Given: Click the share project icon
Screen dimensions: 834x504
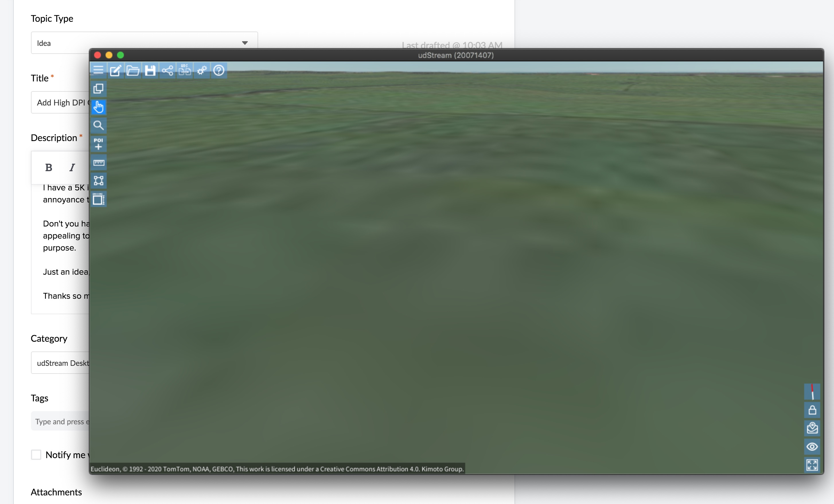Looking at the screenshot, I should click(167, 70).
